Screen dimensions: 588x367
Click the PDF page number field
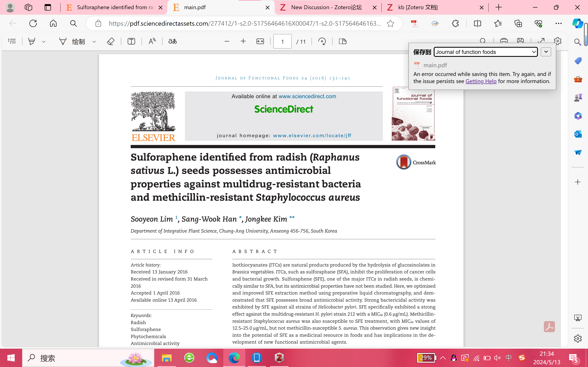pos(282,42)
